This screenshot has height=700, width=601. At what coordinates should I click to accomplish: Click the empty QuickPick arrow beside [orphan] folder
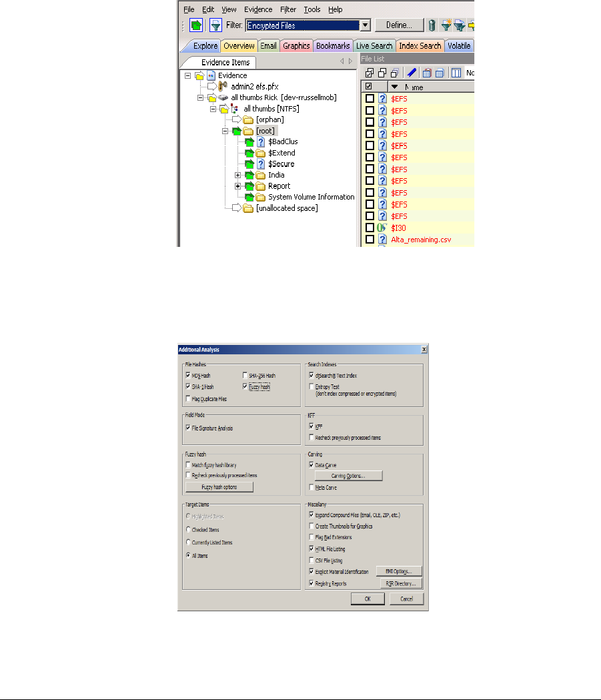(x=237, y=119)
